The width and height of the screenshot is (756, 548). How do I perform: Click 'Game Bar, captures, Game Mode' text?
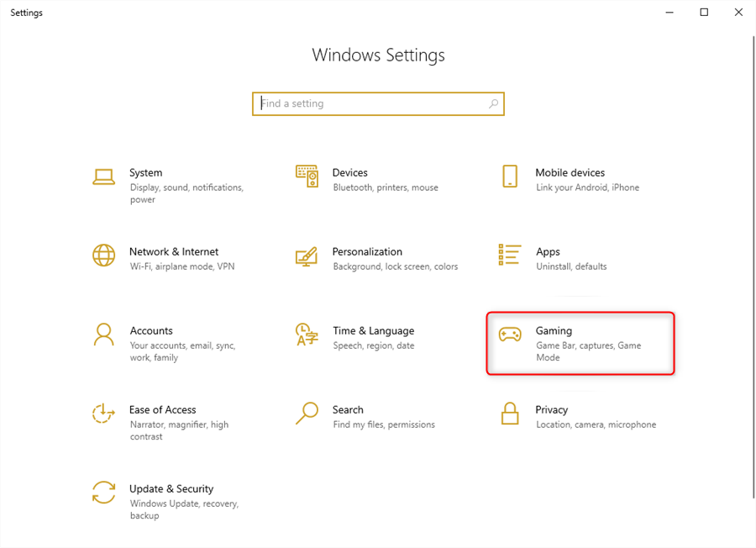tap(588, 351)
